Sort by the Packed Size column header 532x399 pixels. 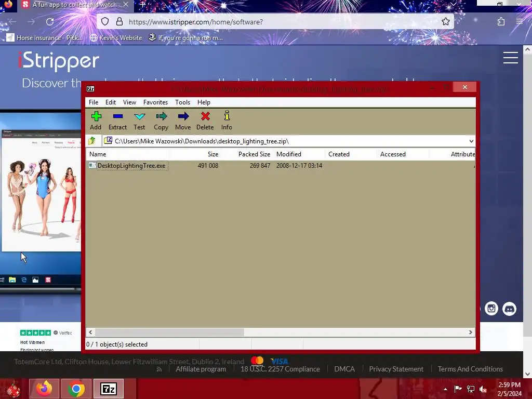coord(247,154)
